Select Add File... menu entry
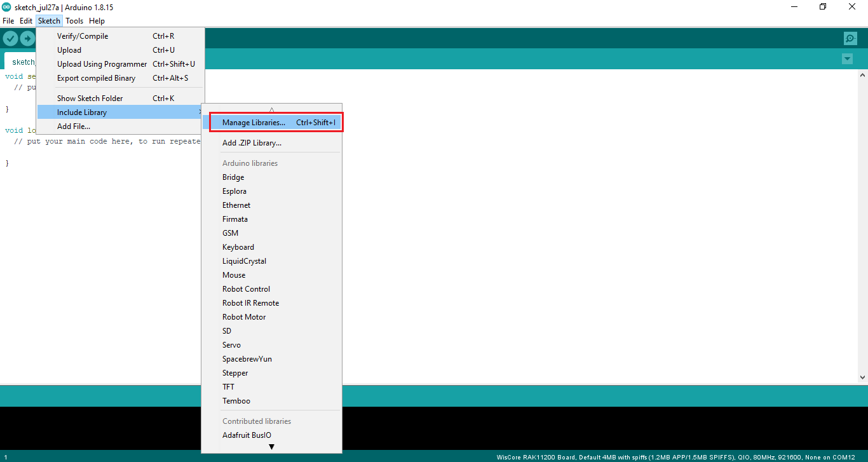This screenshot has width=868, height=462. (x=121, y=126)
